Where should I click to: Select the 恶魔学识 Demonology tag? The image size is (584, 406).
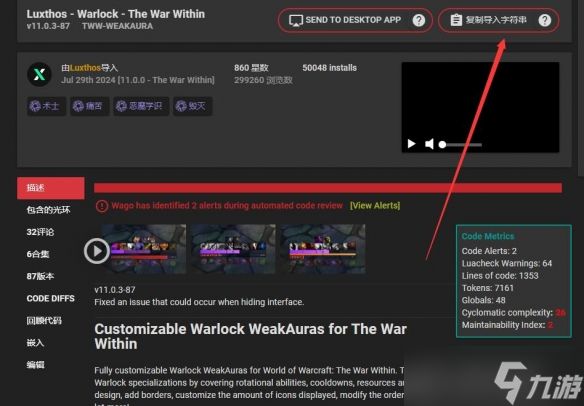141,106
